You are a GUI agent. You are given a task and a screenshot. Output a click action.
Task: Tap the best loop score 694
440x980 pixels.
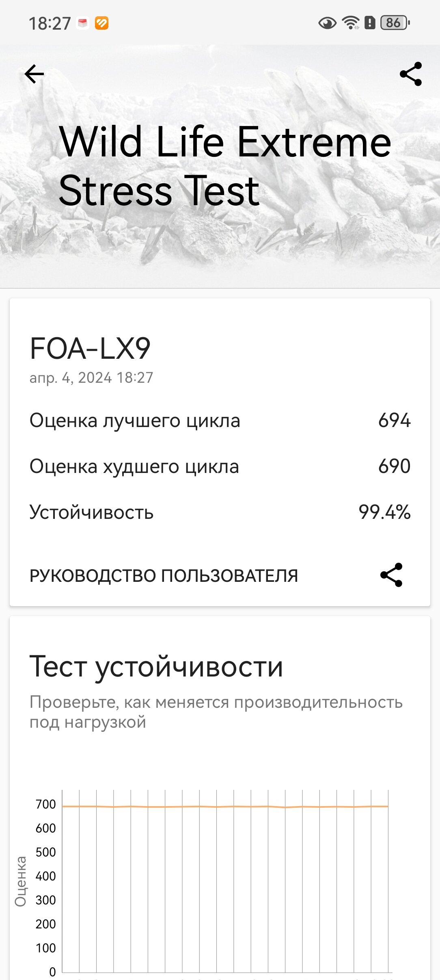pos(395,420)
